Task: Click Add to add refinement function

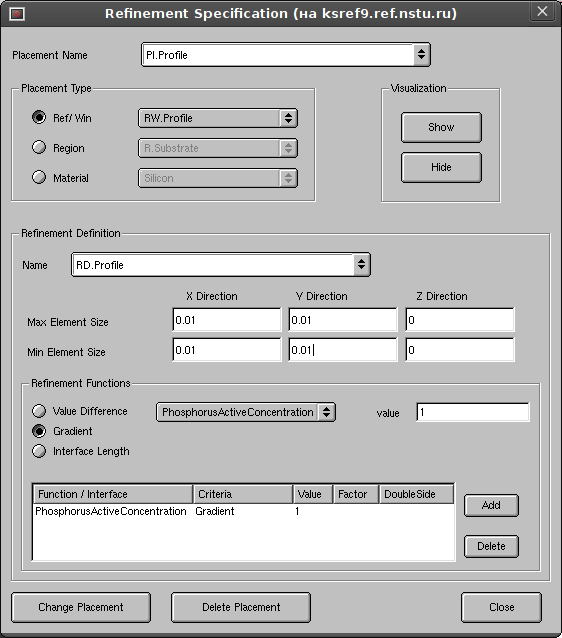Action: pyautogui.click(x=491, y=505)
